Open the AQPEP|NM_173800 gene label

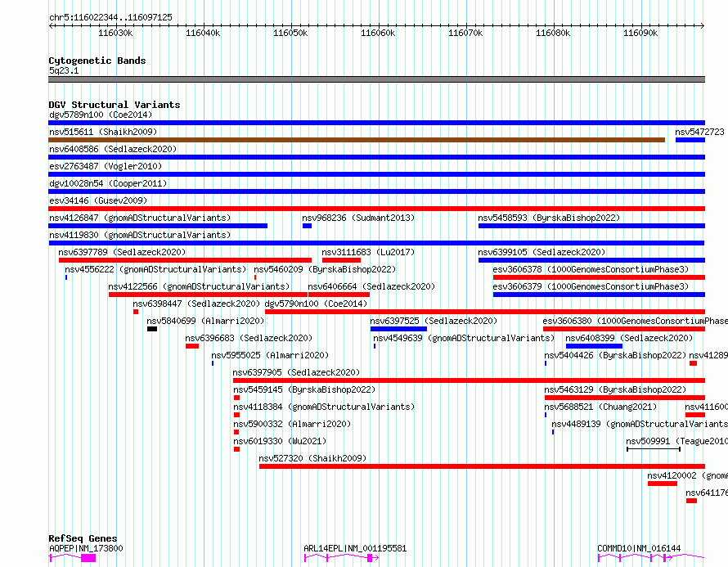[86, 548]
